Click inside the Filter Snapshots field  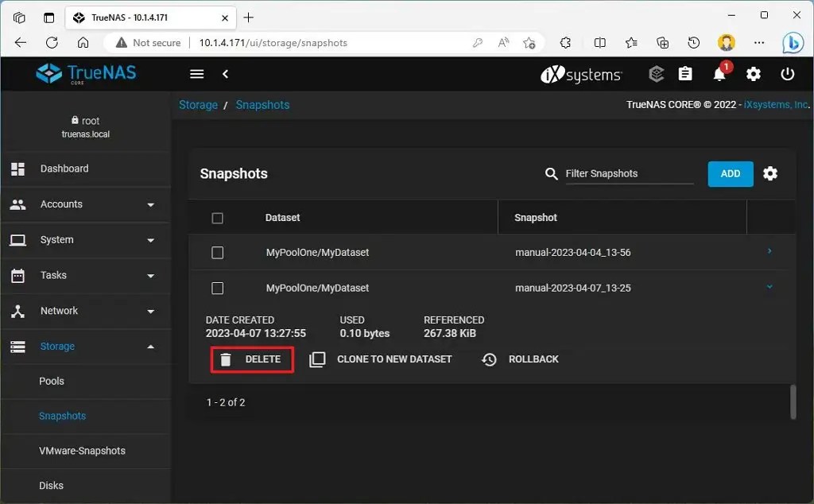click(x=628, y=173)
